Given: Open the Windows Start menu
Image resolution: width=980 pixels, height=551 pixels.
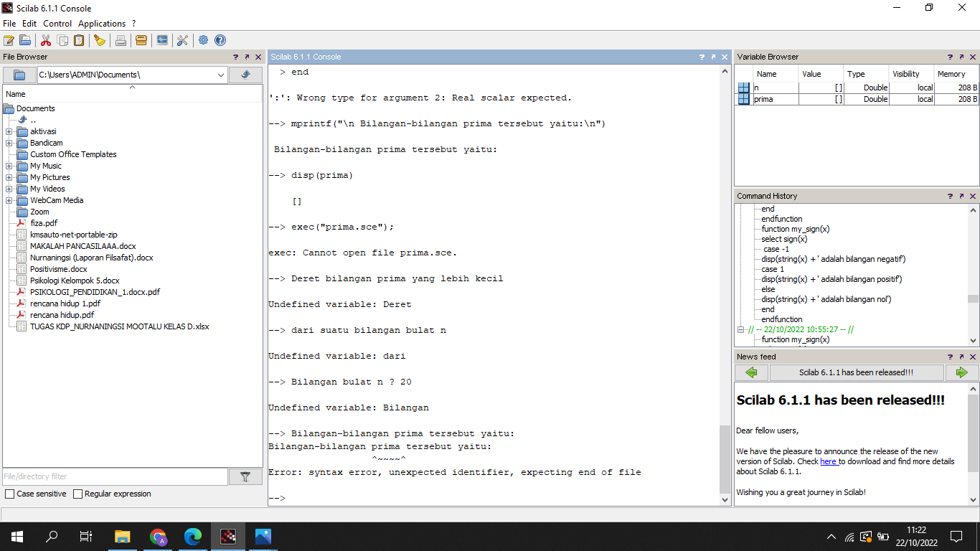Looking at the screenshot, I should point(17,536).
